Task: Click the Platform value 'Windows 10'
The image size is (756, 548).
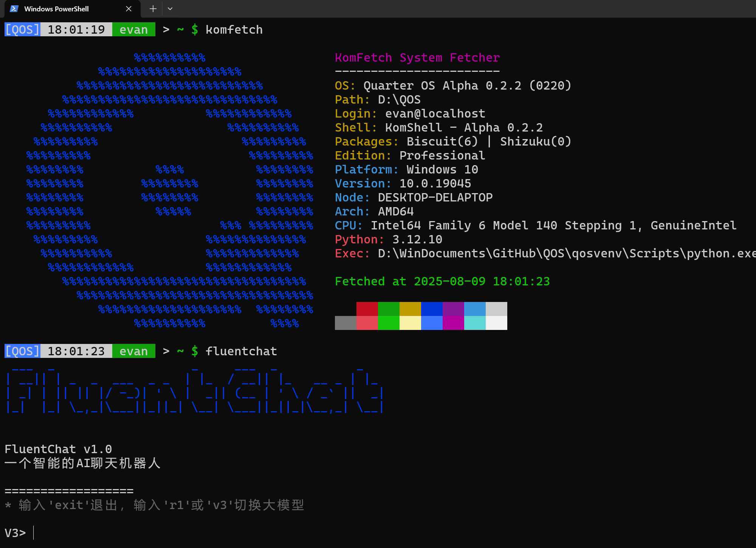Action: click(x=442, y=169)
